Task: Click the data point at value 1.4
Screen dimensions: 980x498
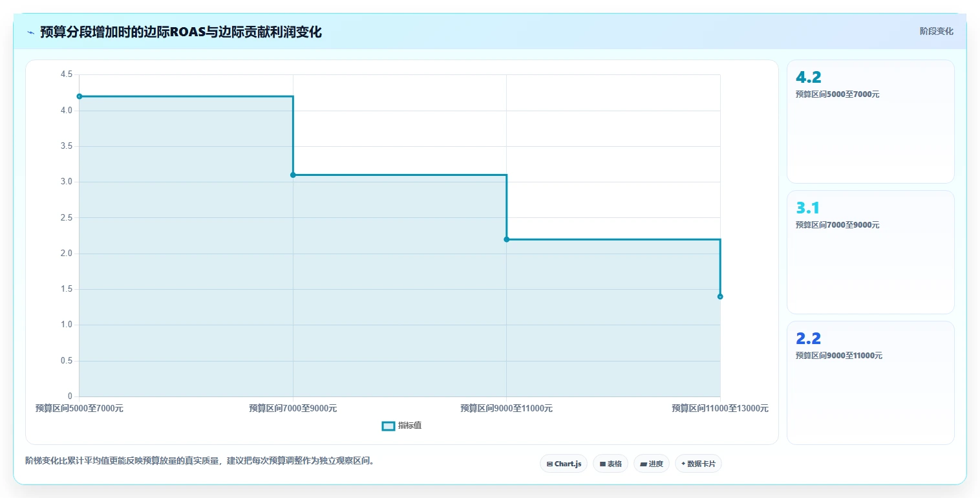Action: click(720, 296)
